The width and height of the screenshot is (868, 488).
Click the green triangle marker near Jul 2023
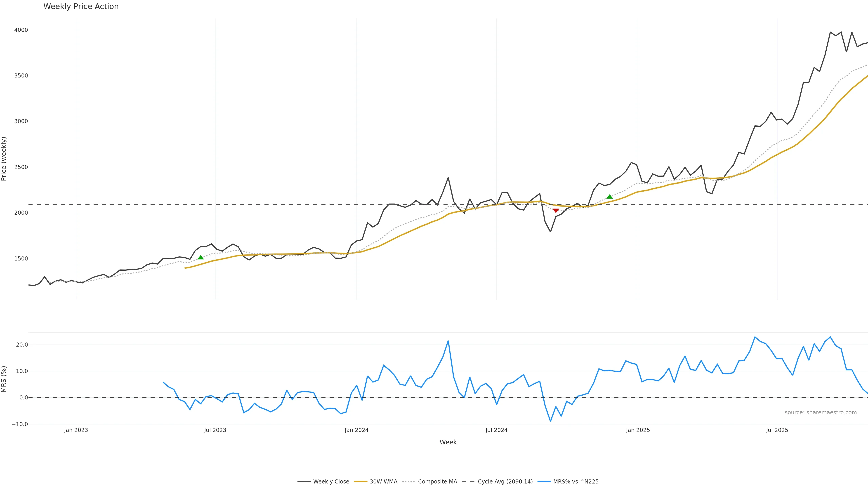pos(200,258)
